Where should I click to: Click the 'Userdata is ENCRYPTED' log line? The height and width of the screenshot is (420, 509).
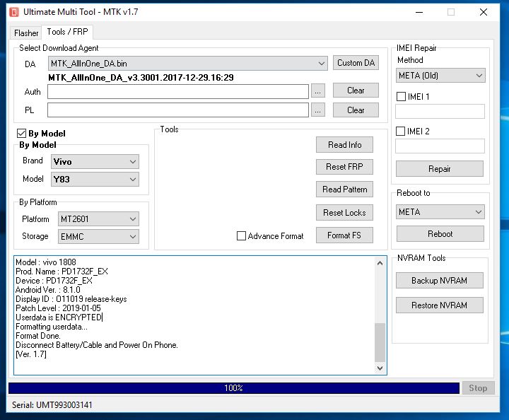click(x=59, y=317)
